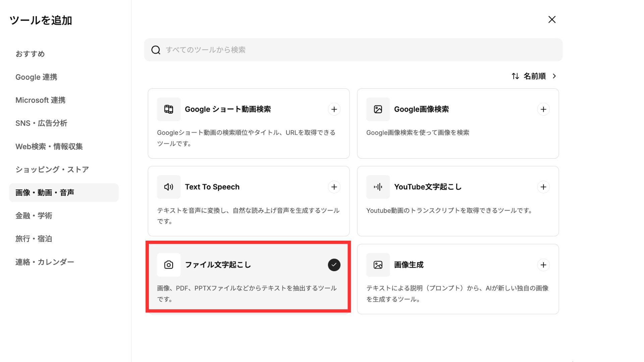
Task: Open the おすすめ category
Action: (30, 54)
